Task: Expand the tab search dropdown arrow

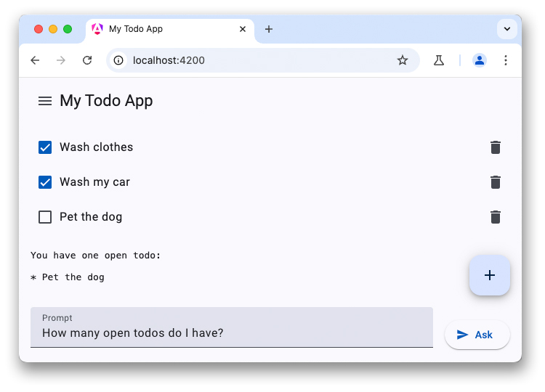Action: (x=506, y=29)
